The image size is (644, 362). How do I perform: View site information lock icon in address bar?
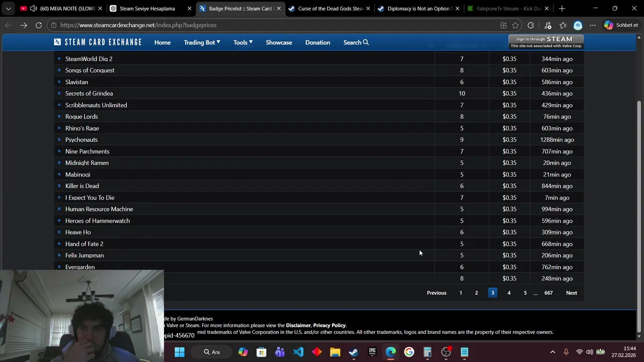pyautogui.click(x=54, y=25)
